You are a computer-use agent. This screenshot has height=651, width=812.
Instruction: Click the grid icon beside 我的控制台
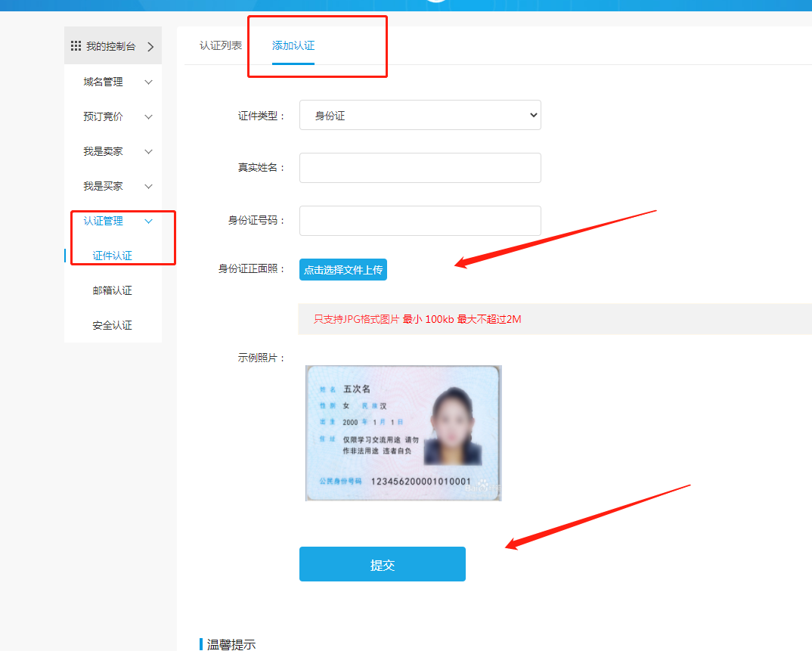76,46
